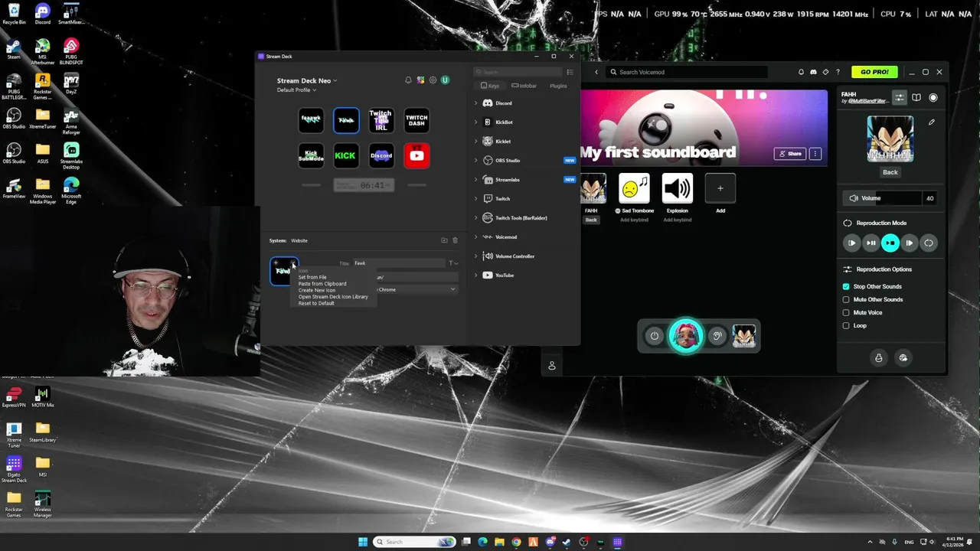The width and height of the screenshot is (980, 551).
Task: Switch to the Plugins tab
Action: 558,86
